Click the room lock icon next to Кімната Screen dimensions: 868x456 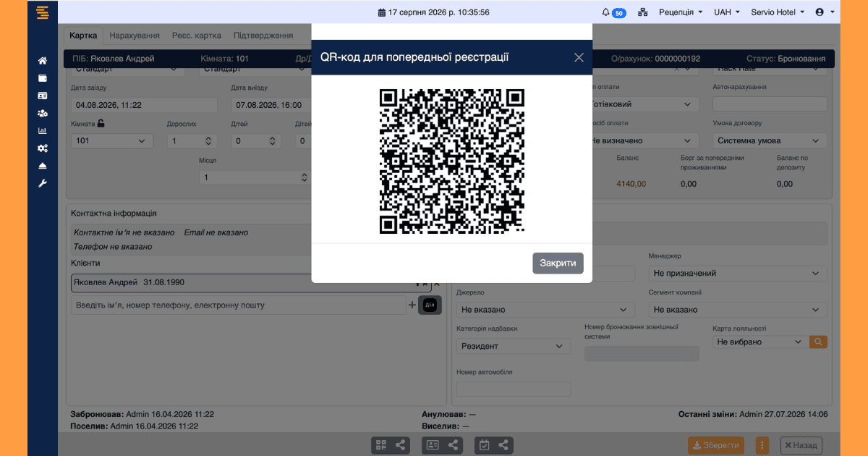click(x=101, y=123)
